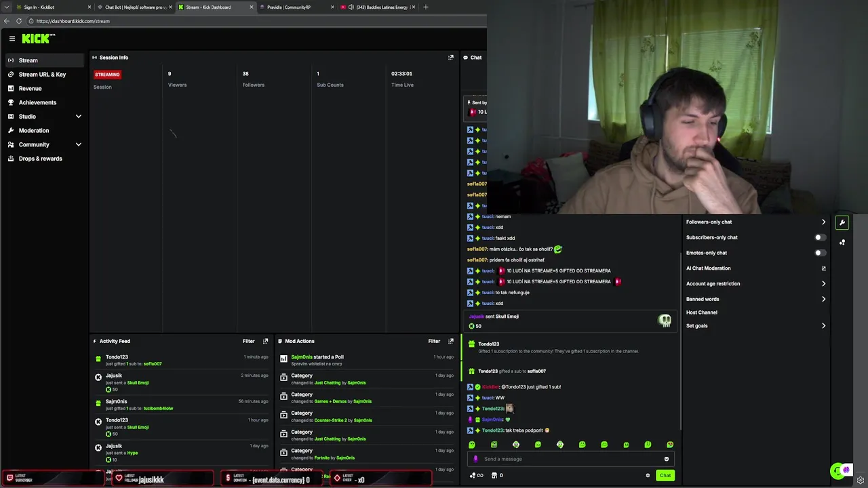Click the green Chat send button
The height and width of the screenshot is (488, 868).
pos(665,475)
